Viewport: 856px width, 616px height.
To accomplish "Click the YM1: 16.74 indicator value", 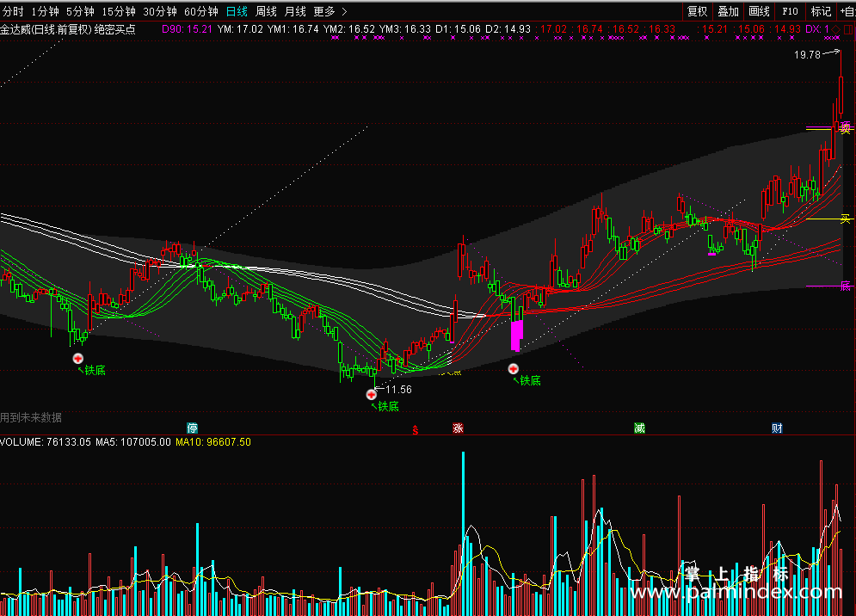I will pos(293,29).
